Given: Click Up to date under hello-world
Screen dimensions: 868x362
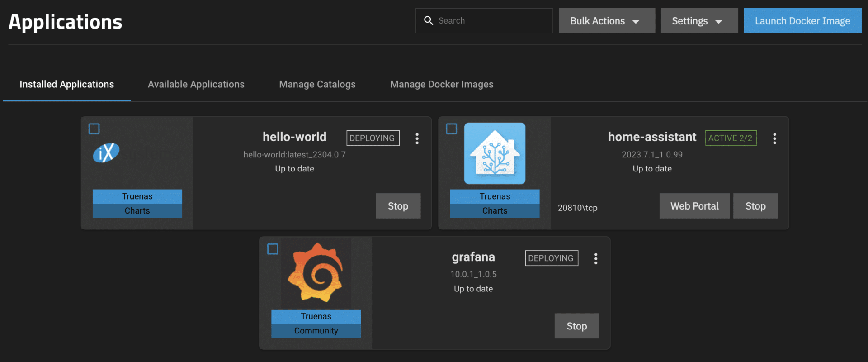Looking at the screenshot, I should (294, 168).
